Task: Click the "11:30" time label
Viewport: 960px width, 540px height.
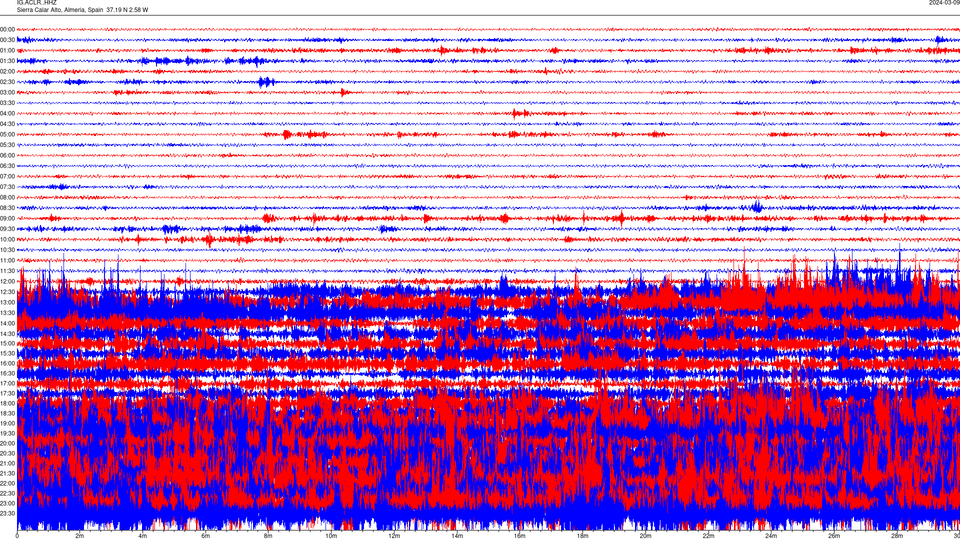Action: 7,271
